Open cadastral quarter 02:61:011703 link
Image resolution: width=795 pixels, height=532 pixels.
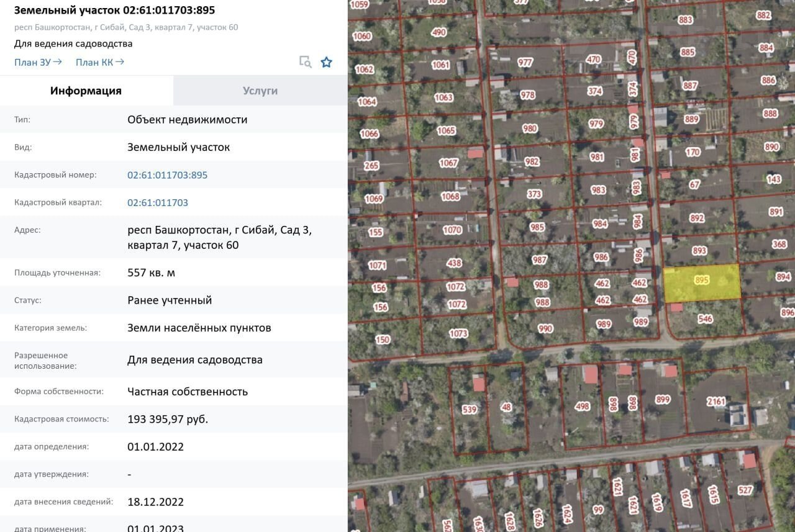[x=157, y=202]
